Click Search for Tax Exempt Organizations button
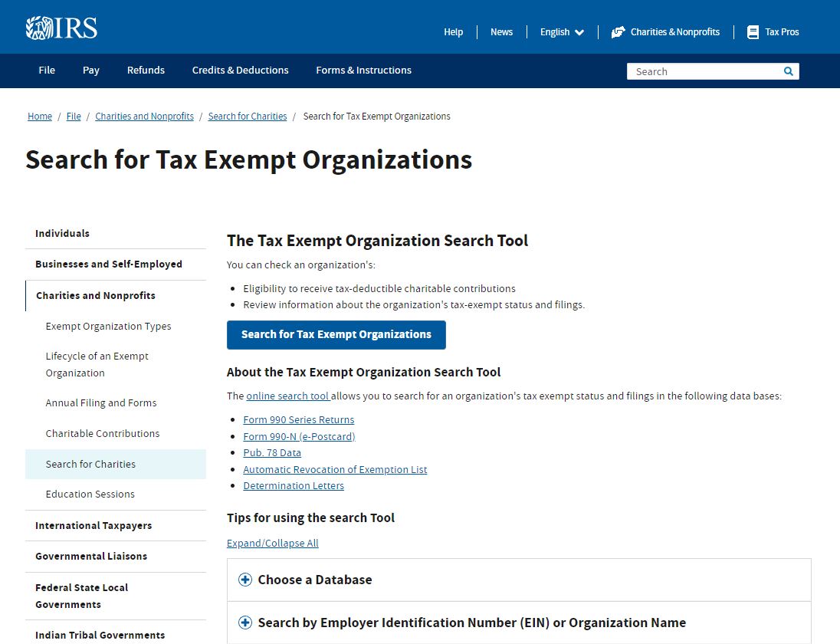 pos(336,335)
